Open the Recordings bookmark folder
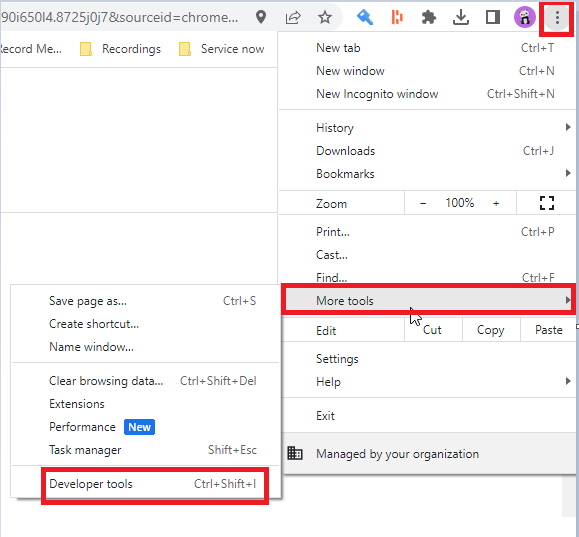 tap(120, 49)
